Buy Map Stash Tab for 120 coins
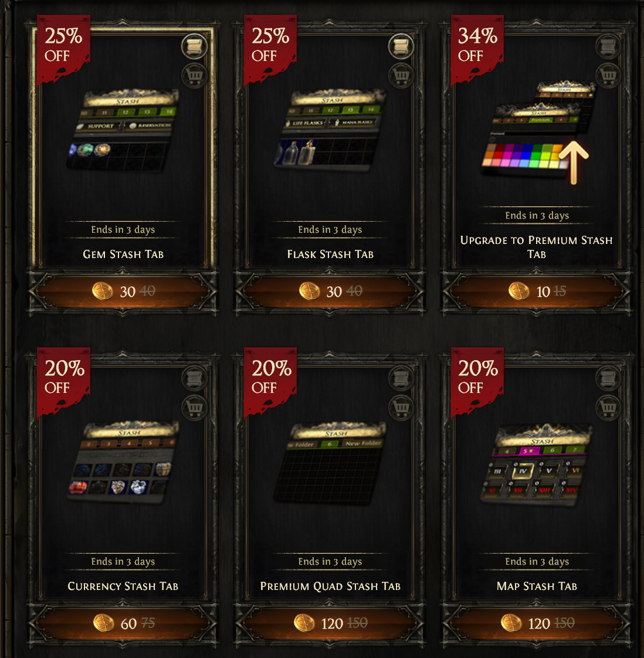 coord(537,623)
